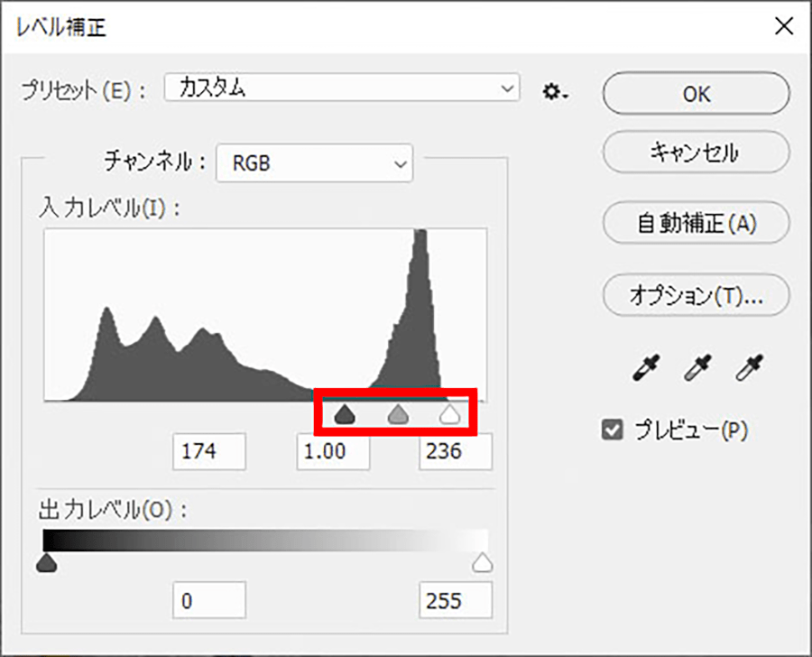Grab the input shadow (black) slider triangle
Image resolution: width=812 pixels, height=657 pixels.
click(345, 414)
